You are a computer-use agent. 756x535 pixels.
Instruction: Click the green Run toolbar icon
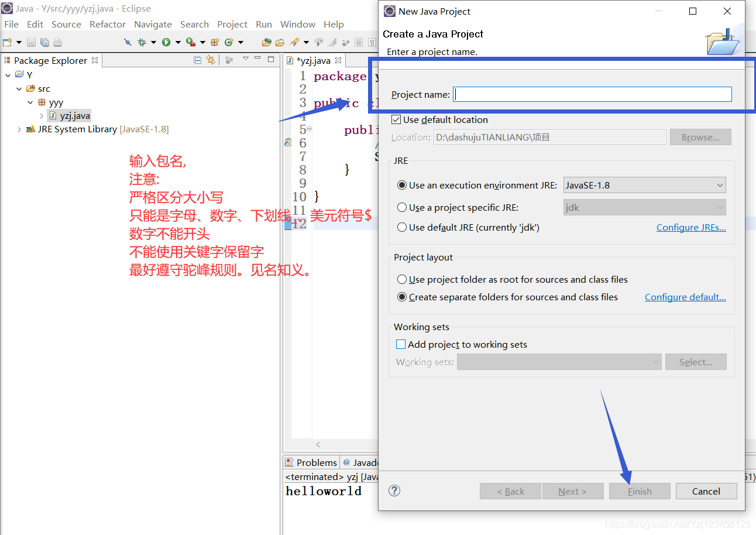[166, 42]
